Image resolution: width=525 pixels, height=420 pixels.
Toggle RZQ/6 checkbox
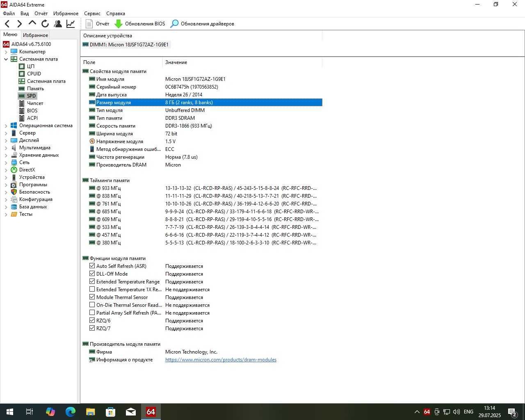coord(92,320)
